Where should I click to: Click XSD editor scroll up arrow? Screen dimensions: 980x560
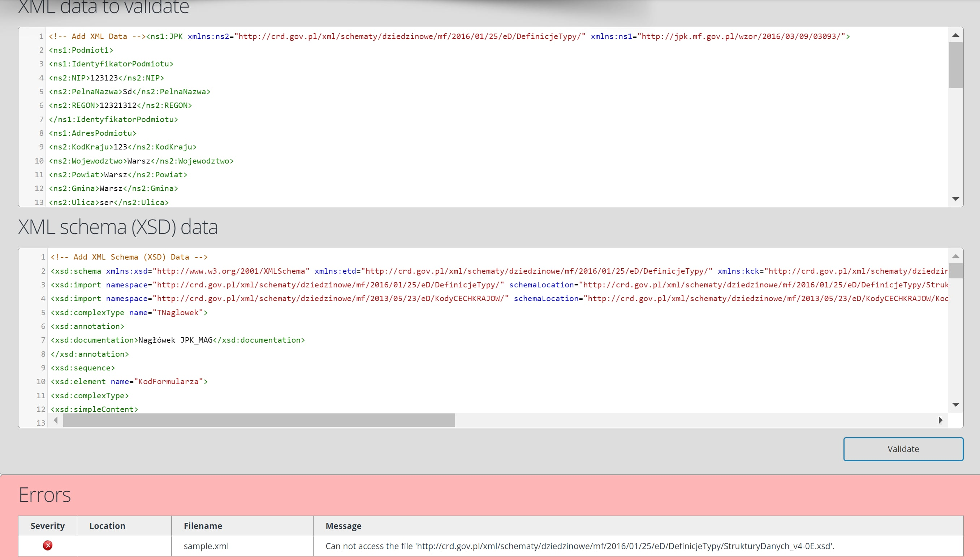pos(955,256)
